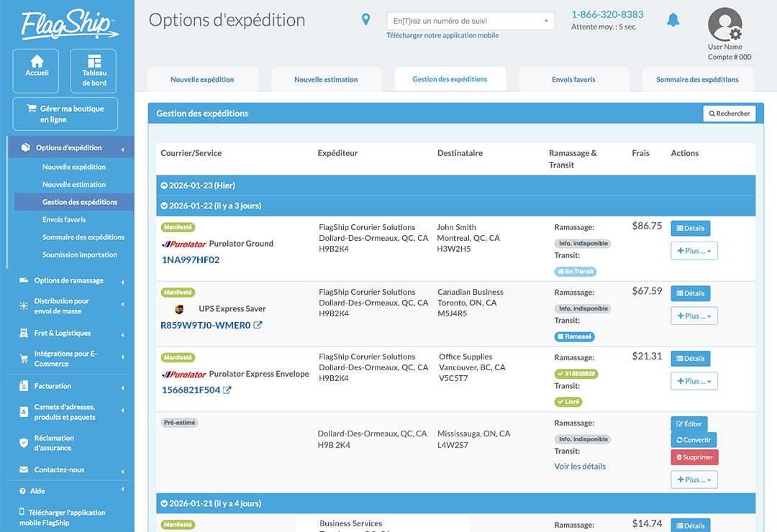This screenshot has width=777, height=532.
Task: Open external link beside 1566821F504
Action: 227,390
